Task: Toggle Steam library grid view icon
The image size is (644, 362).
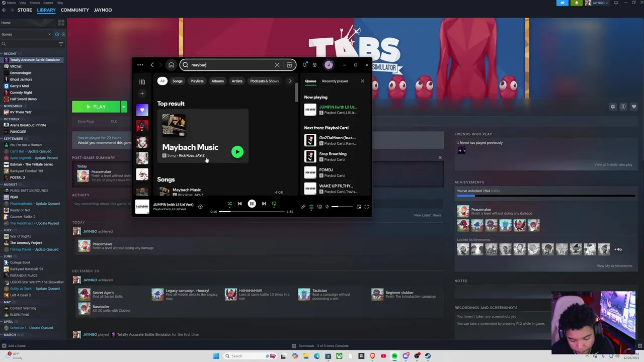Action: (x=61, y=23)
